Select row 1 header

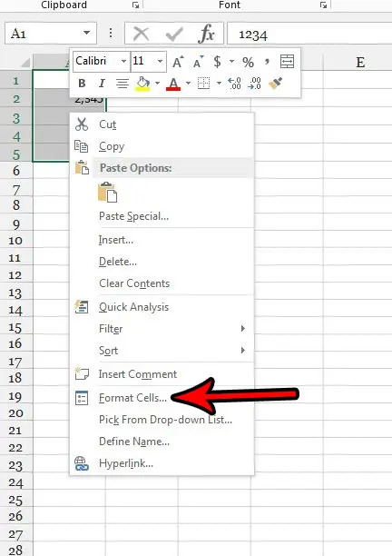click(16, 81)
